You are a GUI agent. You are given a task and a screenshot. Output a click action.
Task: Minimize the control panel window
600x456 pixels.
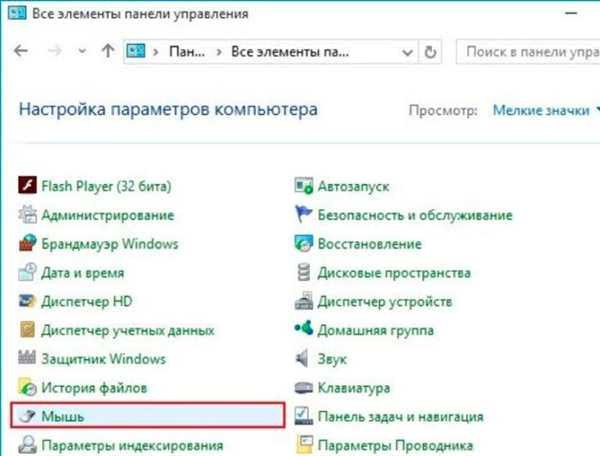click(x=571, y=13)
